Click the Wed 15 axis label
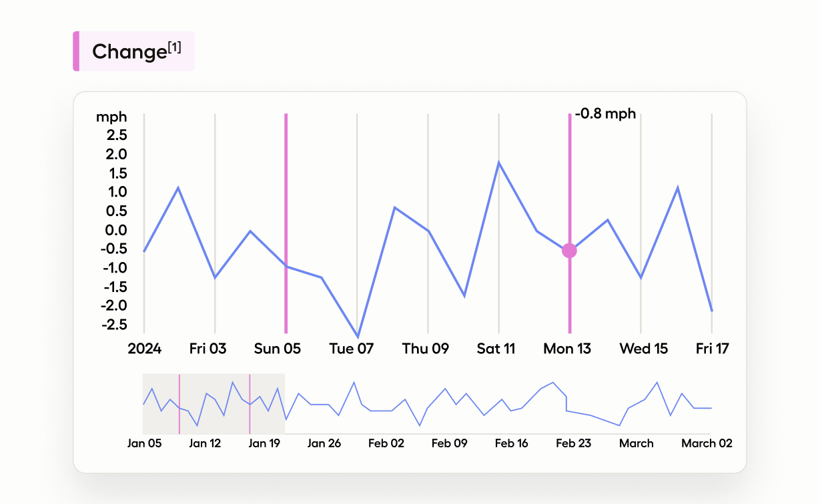The image size is (820, 504). pos(643,349)
